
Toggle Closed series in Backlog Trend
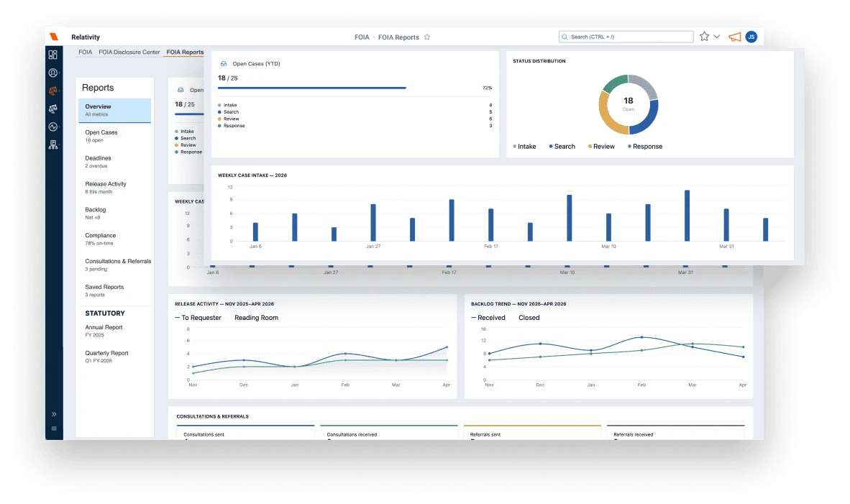pyautogui.click(x=529, y=318)
